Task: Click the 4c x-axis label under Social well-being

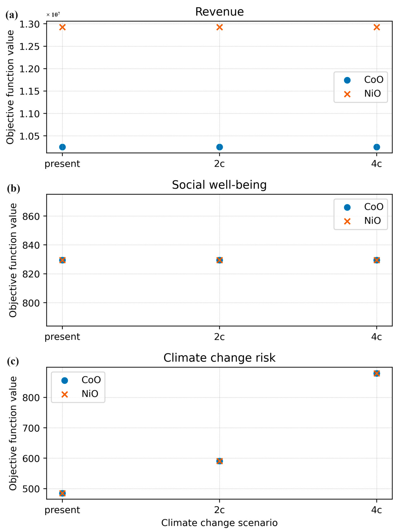Action: [x=377, y=337]
